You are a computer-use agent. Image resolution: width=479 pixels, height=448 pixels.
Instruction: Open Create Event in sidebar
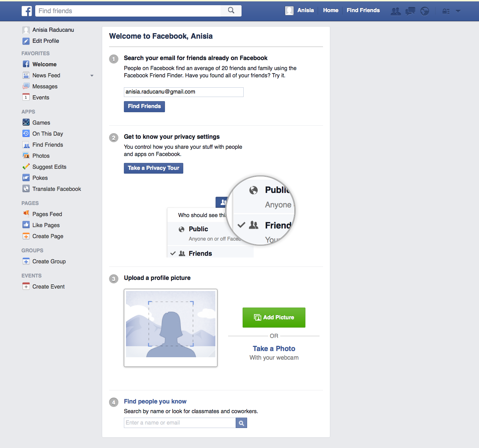click(48, 286)
